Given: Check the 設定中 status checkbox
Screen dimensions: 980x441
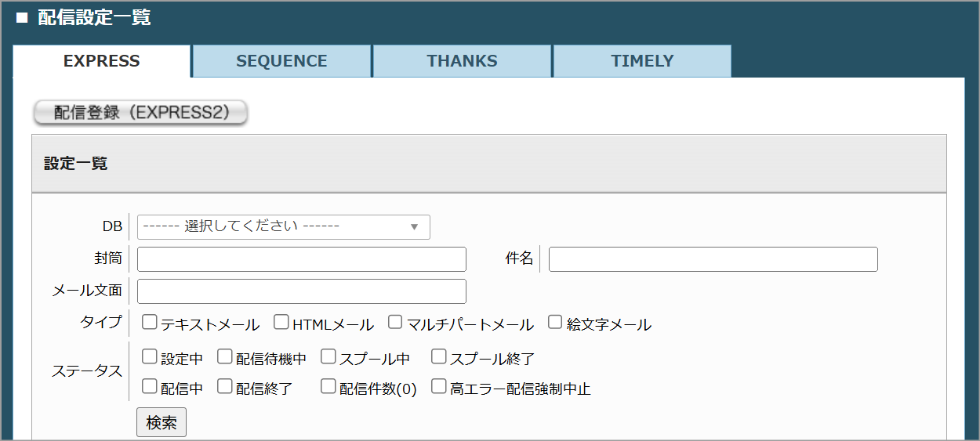Looking at the screenshot, I should [150, 357].
